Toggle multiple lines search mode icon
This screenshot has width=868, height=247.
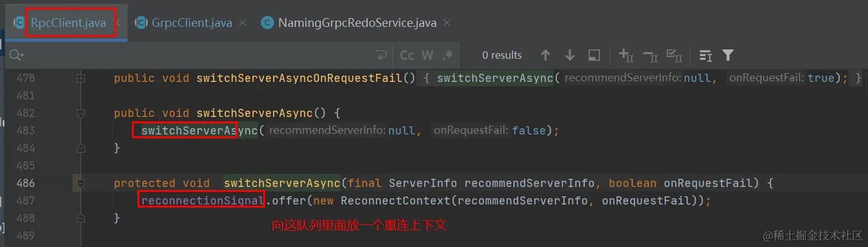pyautogui.click(x=706, y=56)
